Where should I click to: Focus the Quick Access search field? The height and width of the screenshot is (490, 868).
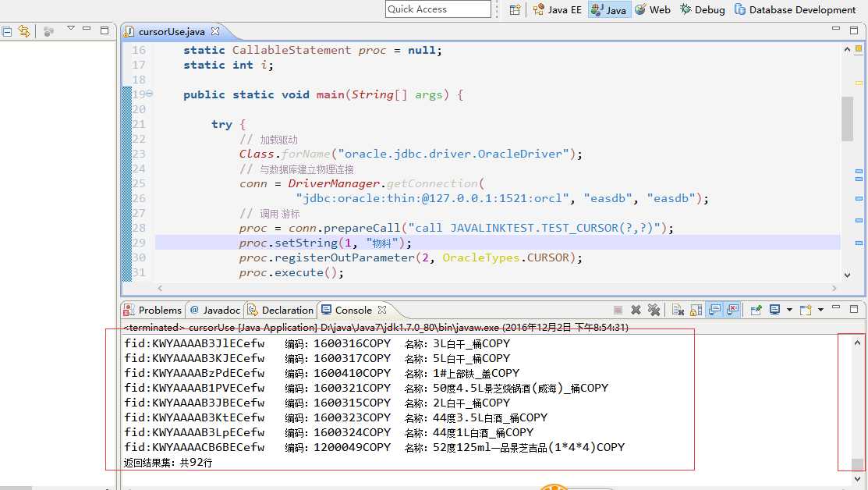click(438, 9)
